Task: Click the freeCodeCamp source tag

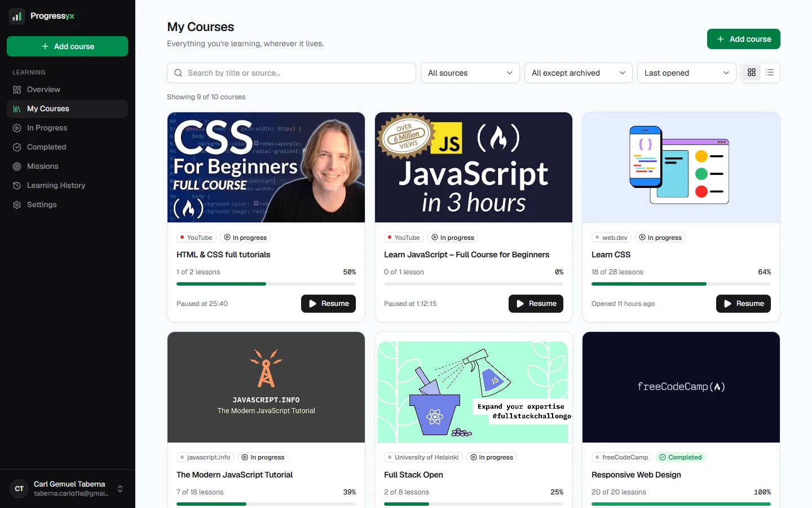Action: coord(622,457)
